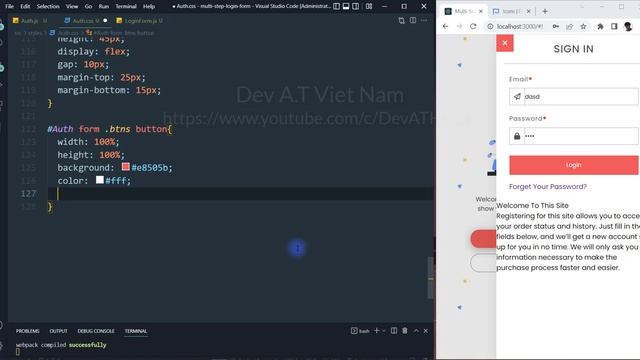Click the share page icon in Chrome
The width and height of the screenshot is (640, 360).
[x=569, y=27]
